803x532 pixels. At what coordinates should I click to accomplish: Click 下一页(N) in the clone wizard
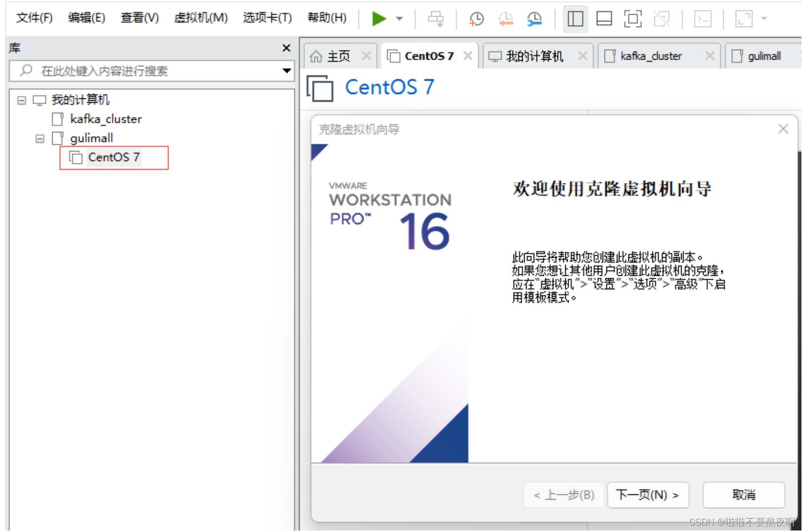[x=648, y=495]
